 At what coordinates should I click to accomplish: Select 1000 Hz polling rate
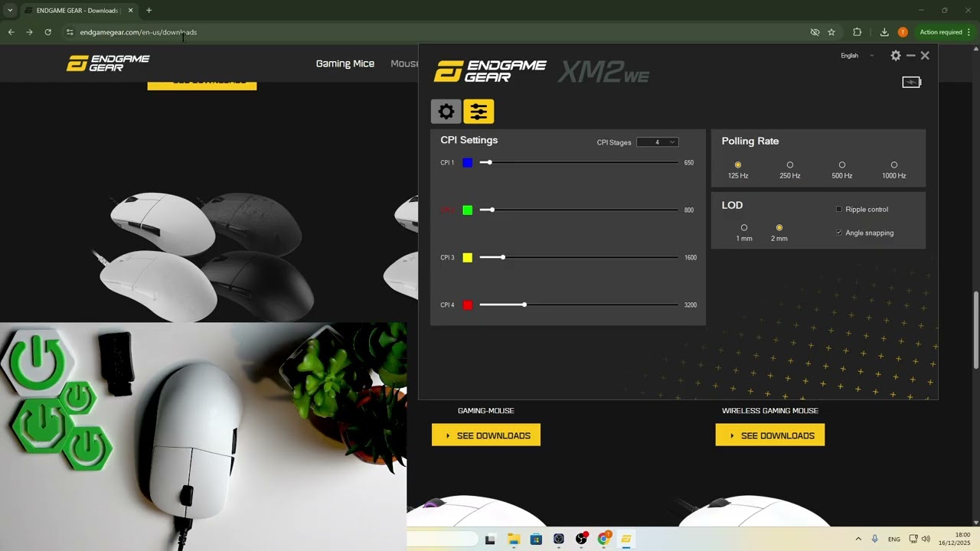coord(894,165)
